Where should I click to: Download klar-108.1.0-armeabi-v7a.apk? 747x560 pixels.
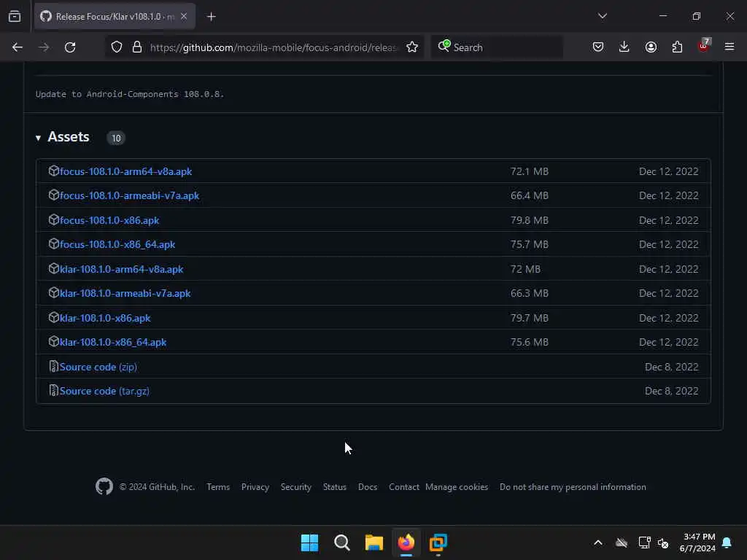tap(125, 293)
